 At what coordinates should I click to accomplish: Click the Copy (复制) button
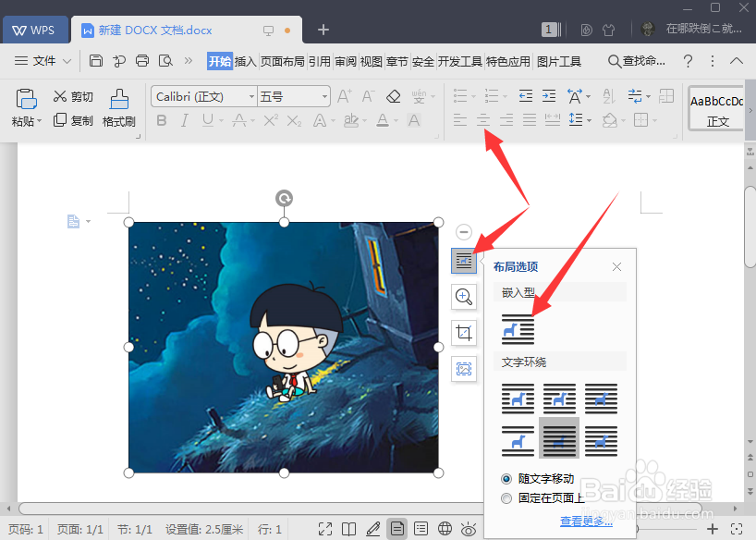pos(73,120)
